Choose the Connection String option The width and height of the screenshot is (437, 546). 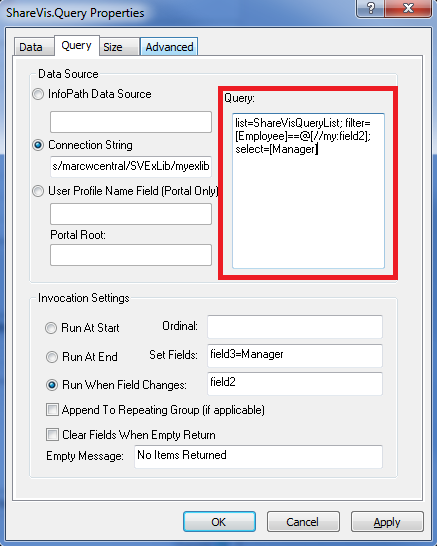pyautogui.click(x=38, y=145)
